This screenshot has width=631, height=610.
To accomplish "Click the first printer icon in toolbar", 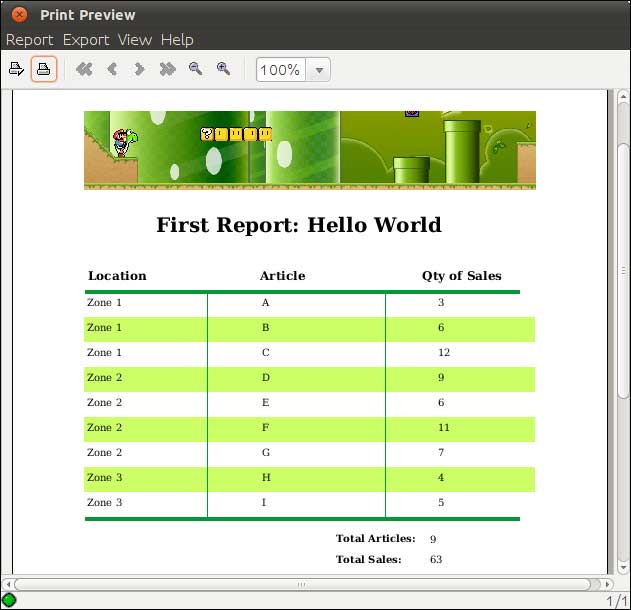I will (x=16, y=69).
